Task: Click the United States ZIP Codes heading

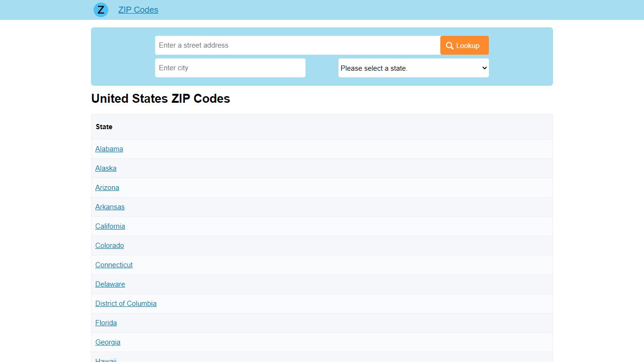Action: (161, 99)
